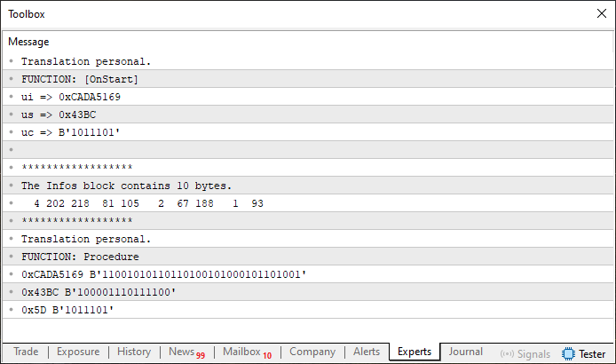Image resolution: width=616 pixels, height=364 pixels.
Task: Select the 0x5D B'1011101' log row
Action: point(308,310)
